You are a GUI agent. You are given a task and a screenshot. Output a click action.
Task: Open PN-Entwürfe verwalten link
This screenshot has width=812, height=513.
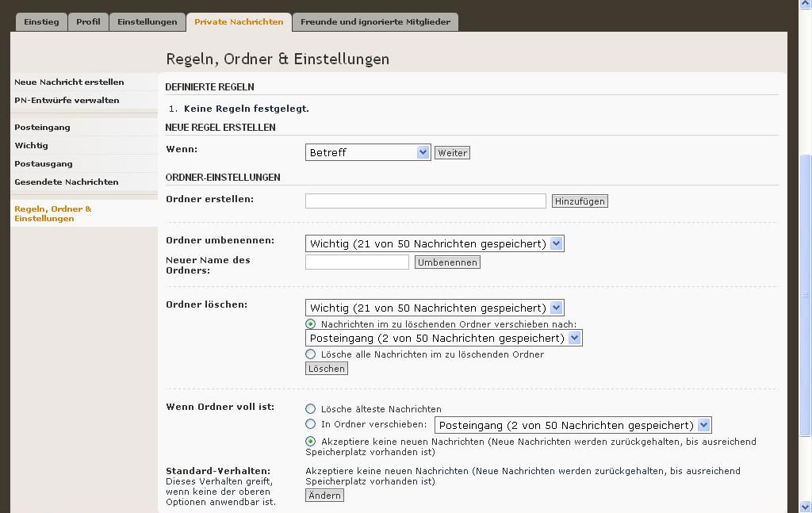[x=67, y=101]
